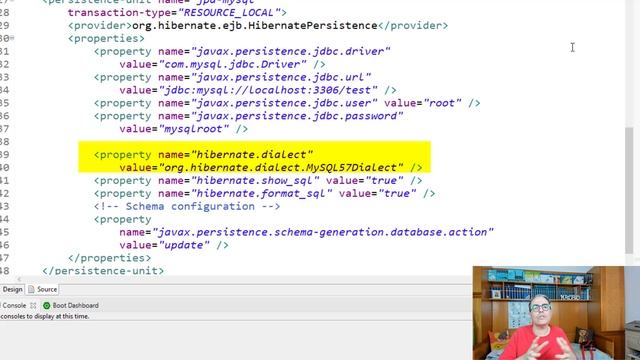Click the "javax.persistence.jdbc.password" name attribute

(297, 116)
